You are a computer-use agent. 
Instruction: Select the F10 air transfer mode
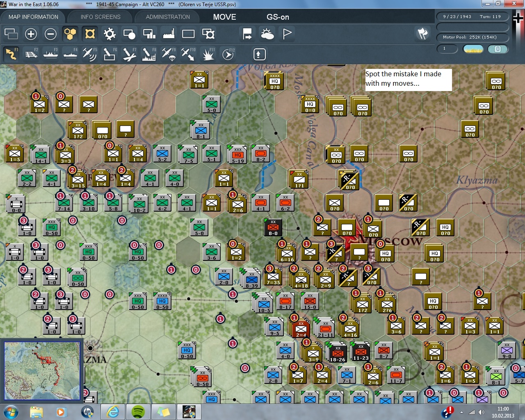(x=188, y=54)
